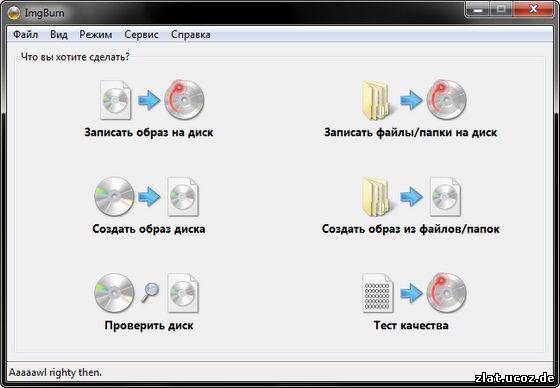Minimize the ImgBurn window
The height and width of the screenshot is (388, 560).
click(478, 9)
